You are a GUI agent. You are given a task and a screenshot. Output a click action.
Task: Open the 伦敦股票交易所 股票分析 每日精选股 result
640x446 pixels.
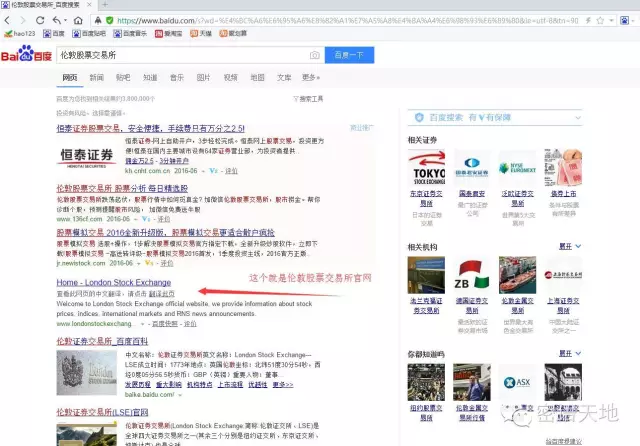coord(122,189)
